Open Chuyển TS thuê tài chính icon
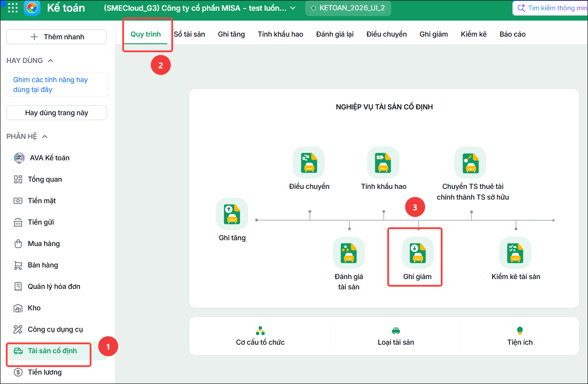The width and height of the screenshot is (588, 384). pyautogui.click(x=470, y=163)
